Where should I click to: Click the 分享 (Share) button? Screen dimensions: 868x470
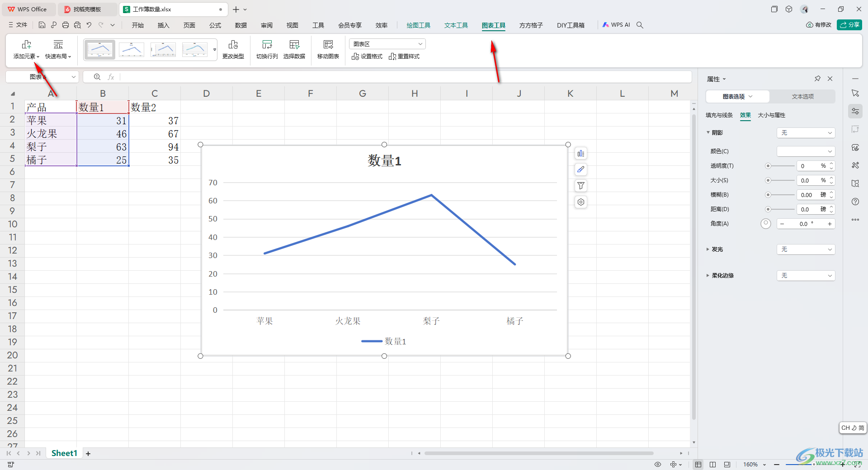pyautogui.click(x=849, y=25)
